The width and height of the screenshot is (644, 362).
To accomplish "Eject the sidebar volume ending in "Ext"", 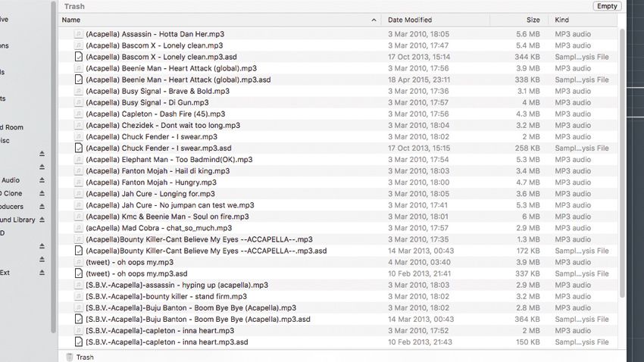I will tap(42, 273).
